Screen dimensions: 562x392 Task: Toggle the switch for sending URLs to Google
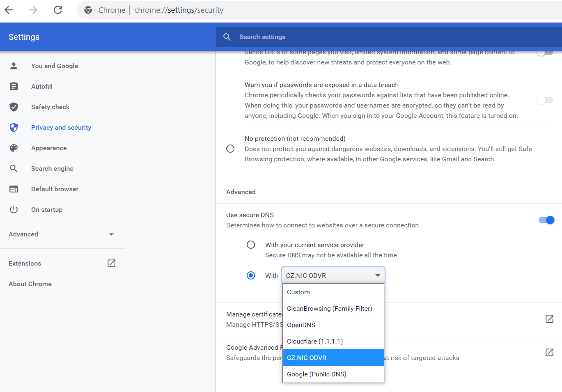click(545, 53)
